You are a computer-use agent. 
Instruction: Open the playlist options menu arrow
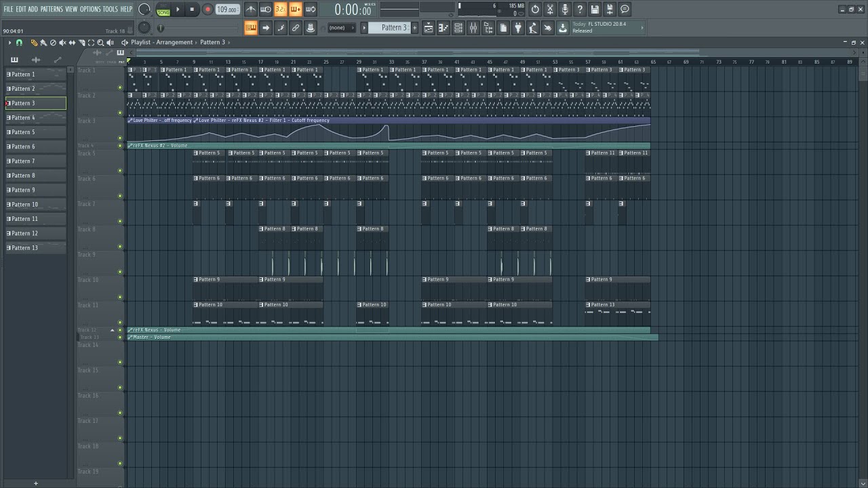[10, 43]
